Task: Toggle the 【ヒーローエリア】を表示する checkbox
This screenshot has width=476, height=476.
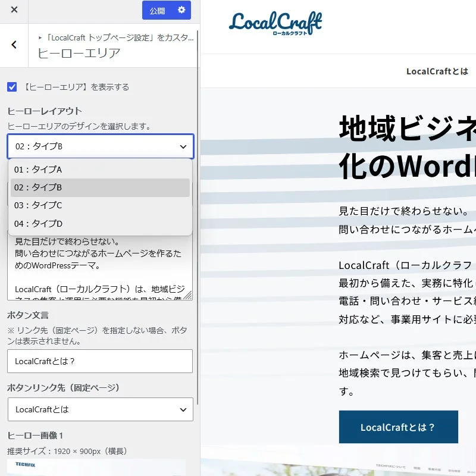Action: [x=12, y=87]
